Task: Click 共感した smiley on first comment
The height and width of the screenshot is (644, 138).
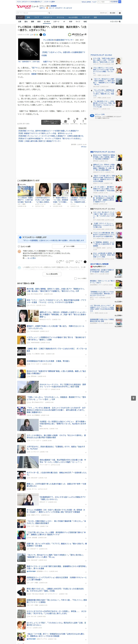Action: point(57,262)
